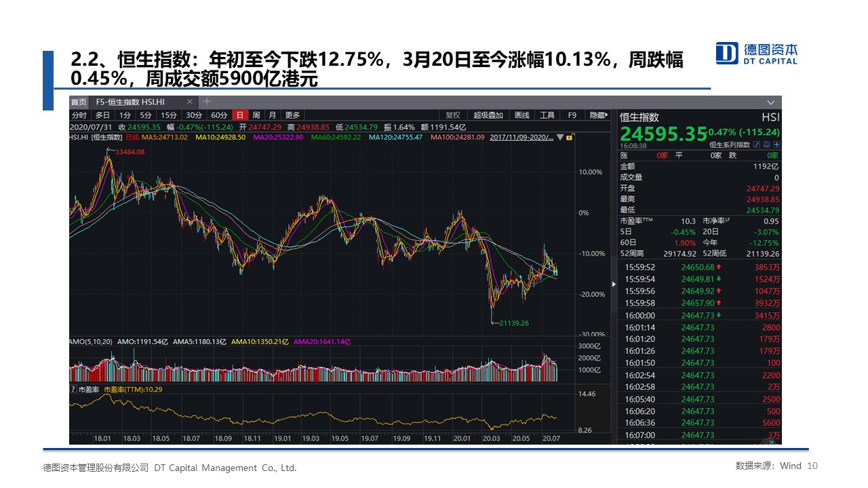This screenshot has height=488, width=868.
Task: Click the question mark beside 市盈率
Action: [74, 390]
